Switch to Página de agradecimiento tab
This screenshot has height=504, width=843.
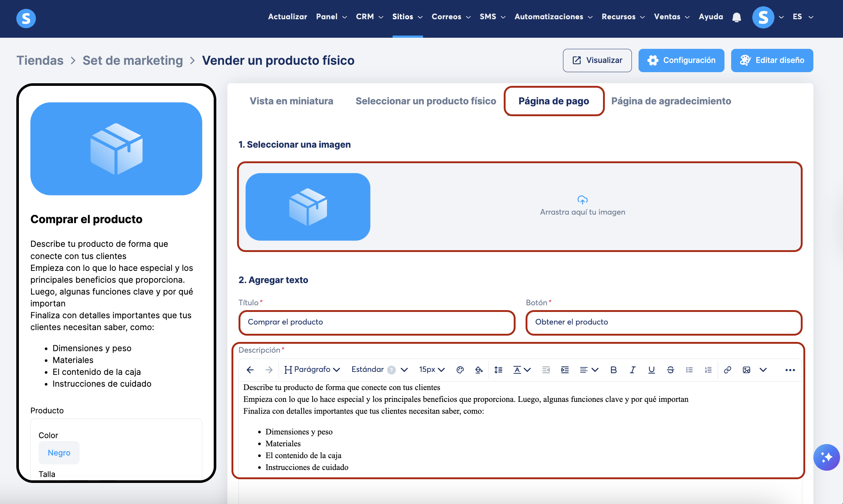pos(671,101)
